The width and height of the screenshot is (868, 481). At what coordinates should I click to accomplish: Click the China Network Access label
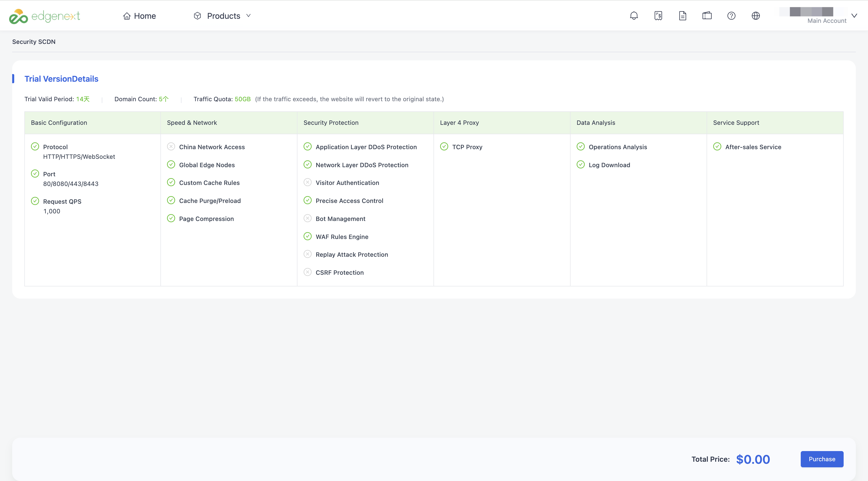212,147
